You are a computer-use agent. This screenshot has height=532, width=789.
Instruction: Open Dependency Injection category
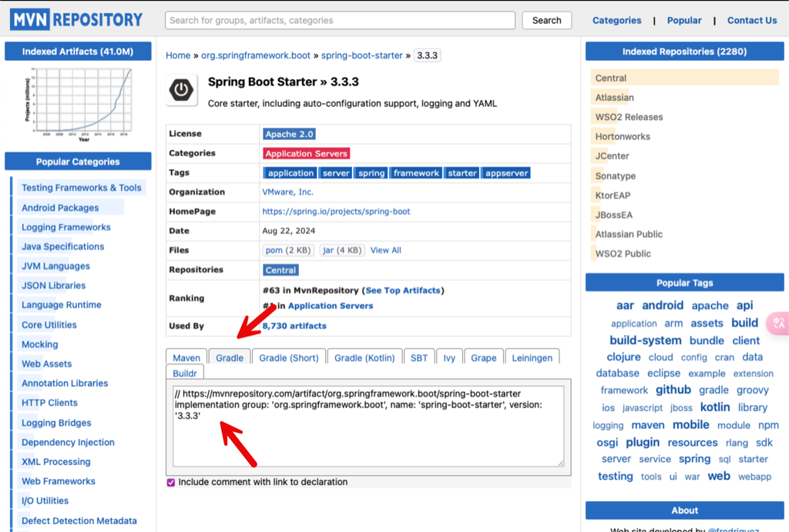pos(68,443)
